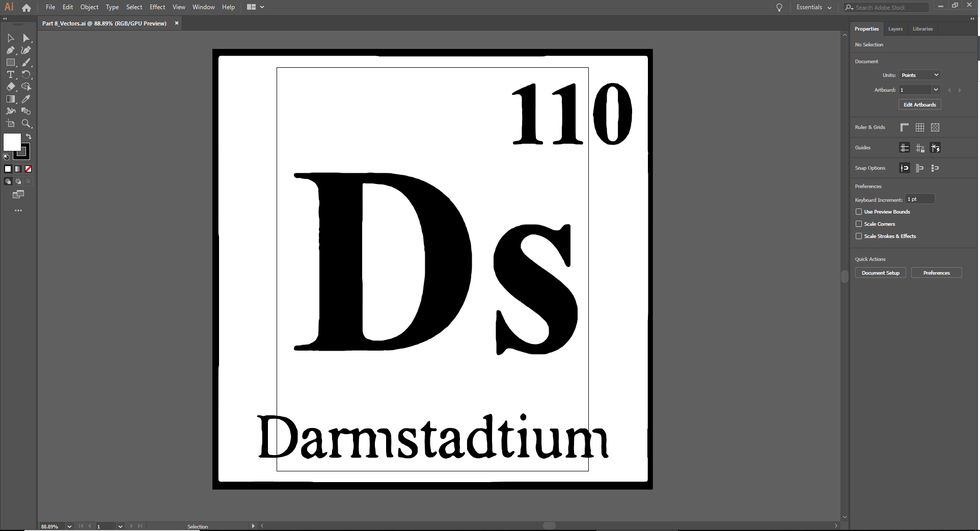Viewport: 980px width, 531px height.
Task: Select the Zoom tool magnifier
Action: coord(26,123)
